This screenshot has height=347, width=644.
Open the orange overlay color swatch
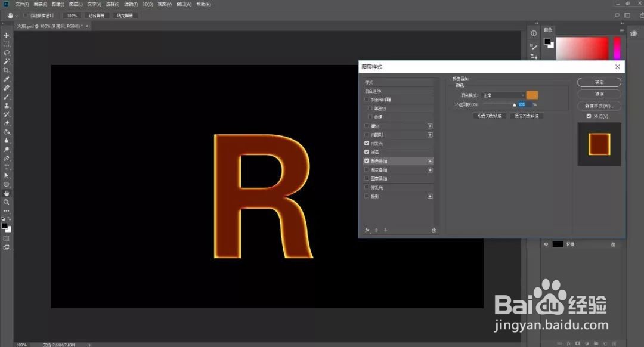(x=532, y=95)
